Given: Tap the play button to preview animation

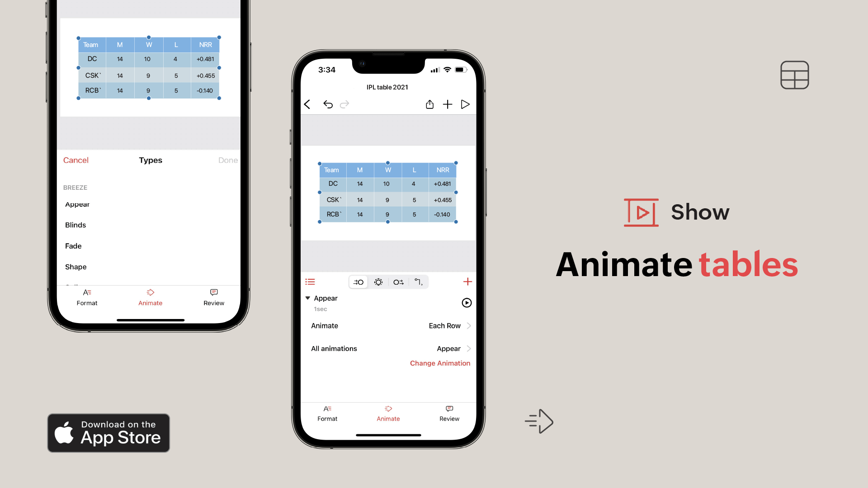Looking at the screenshot, I should click(467, 302).
